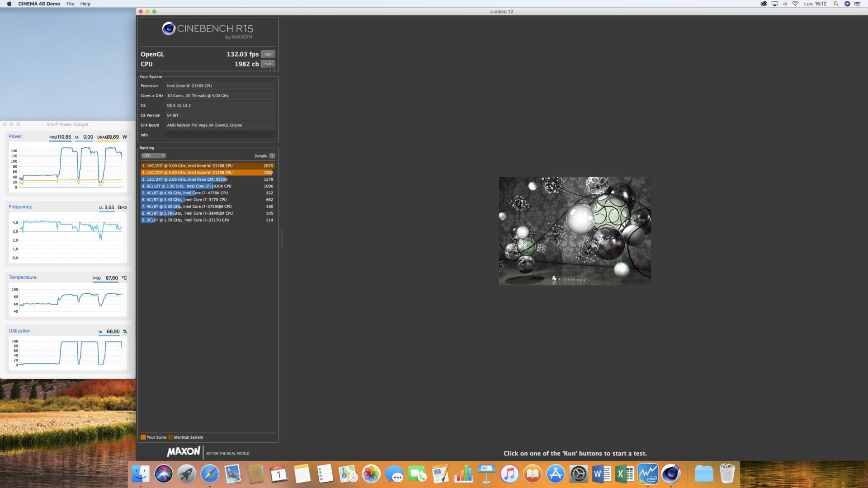Open the App Store Dock icon

coord(556,474)
